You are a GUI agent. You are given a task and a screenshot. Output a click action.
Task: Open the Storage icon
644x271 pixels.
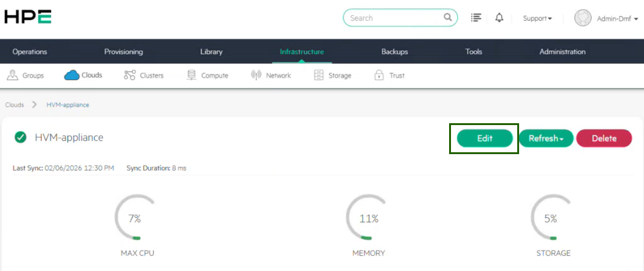pos(319,75)
